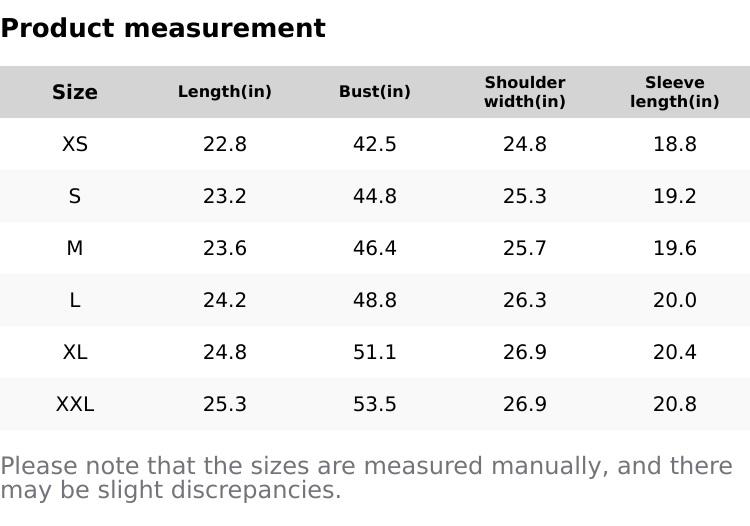Click the XL bust value 51.1

pos(375,352)
